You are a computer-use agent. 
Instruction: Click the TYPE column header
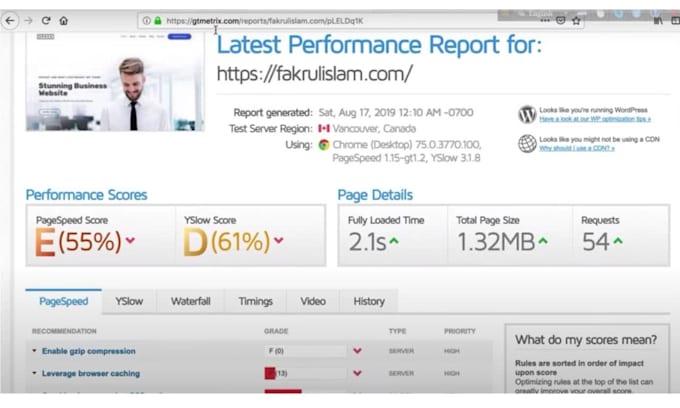[x=397, y=331]
